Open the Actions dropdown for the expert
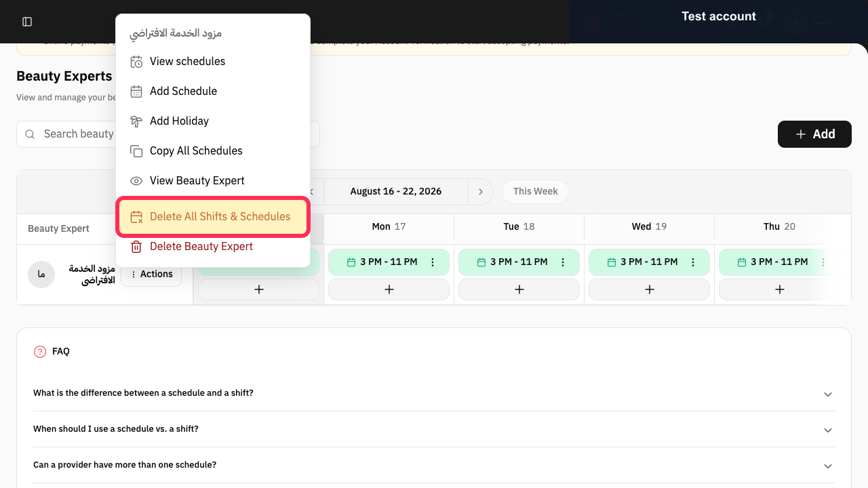The width and height of the screenshot is (868, 488). pos(151,274)
